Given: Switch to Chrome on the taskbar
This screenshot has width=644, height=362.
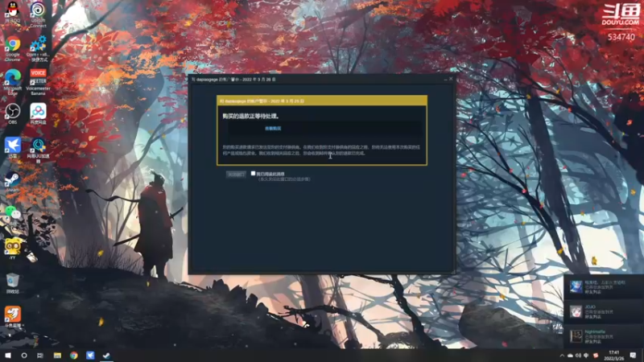Looking at the screenshot, I should click(x=73, y=356).
